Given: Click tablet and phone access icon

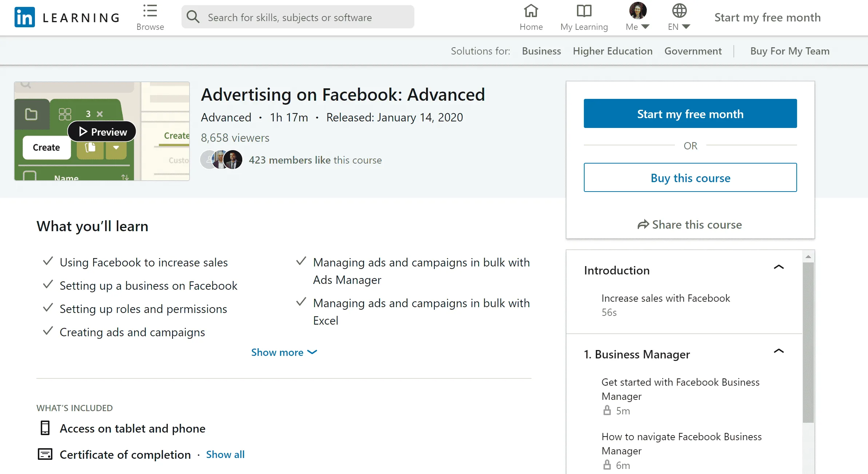Looking at the screenshot, I should (x=45, y=428).
